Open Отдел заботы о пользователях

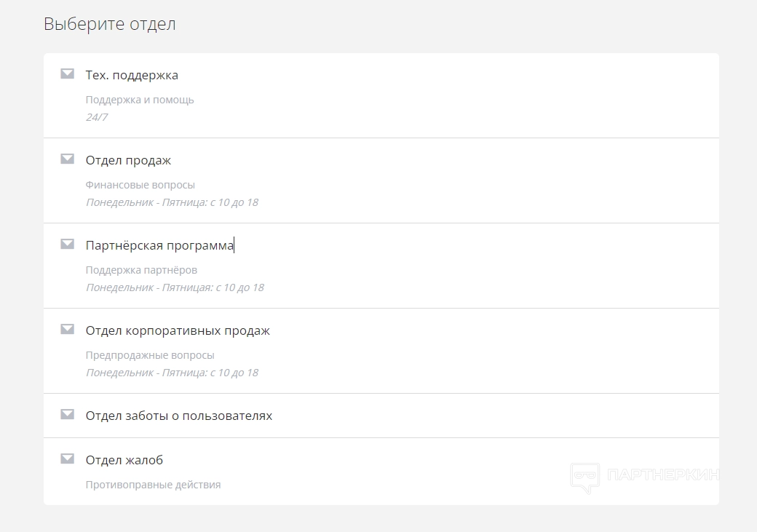pyautogui.click(x=179, y=416)
